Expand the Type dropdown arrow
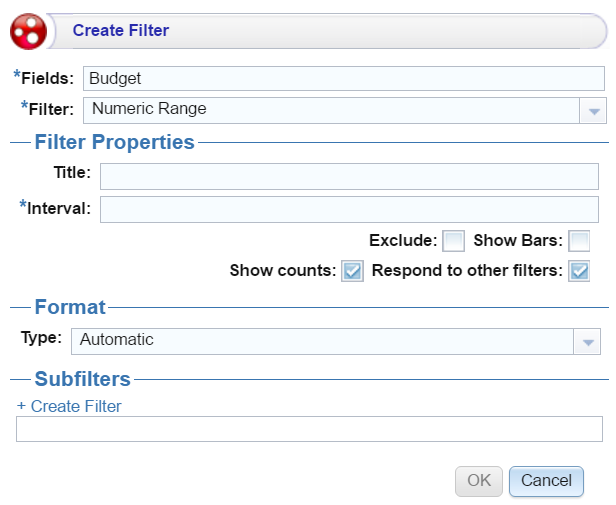The height and width of the screenshot is (505, 616). (587, 342)
